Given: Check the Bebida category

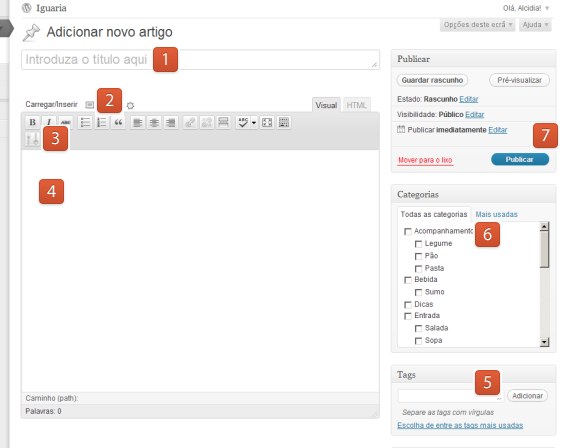Looking at the screenshot, I should [x=408, y=280].
